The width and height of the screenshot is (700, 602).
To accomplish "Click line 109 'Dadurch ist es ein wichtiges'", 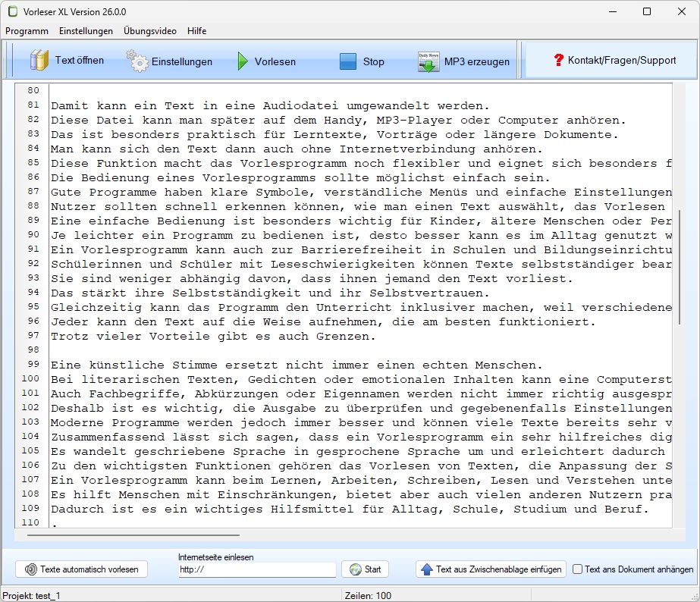I will (x=350, y=510).
